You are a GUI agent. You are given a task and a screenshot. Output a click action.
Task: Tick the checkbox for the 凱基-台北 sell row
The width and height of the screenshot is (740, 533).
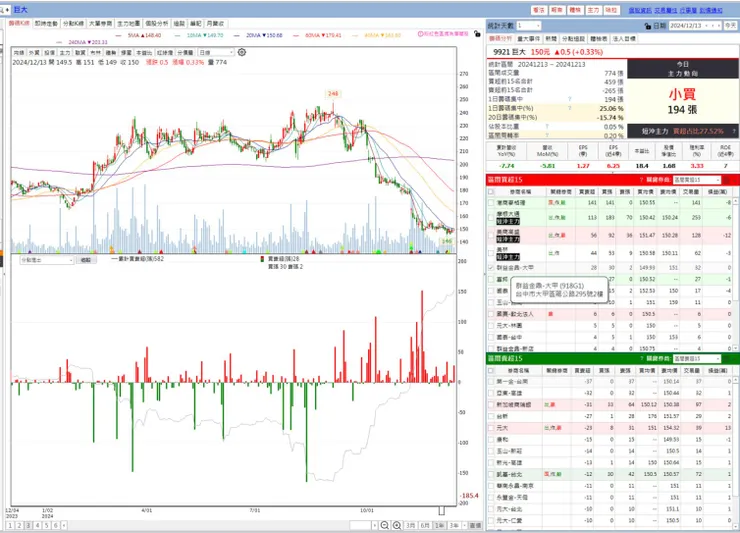point(491,474)
